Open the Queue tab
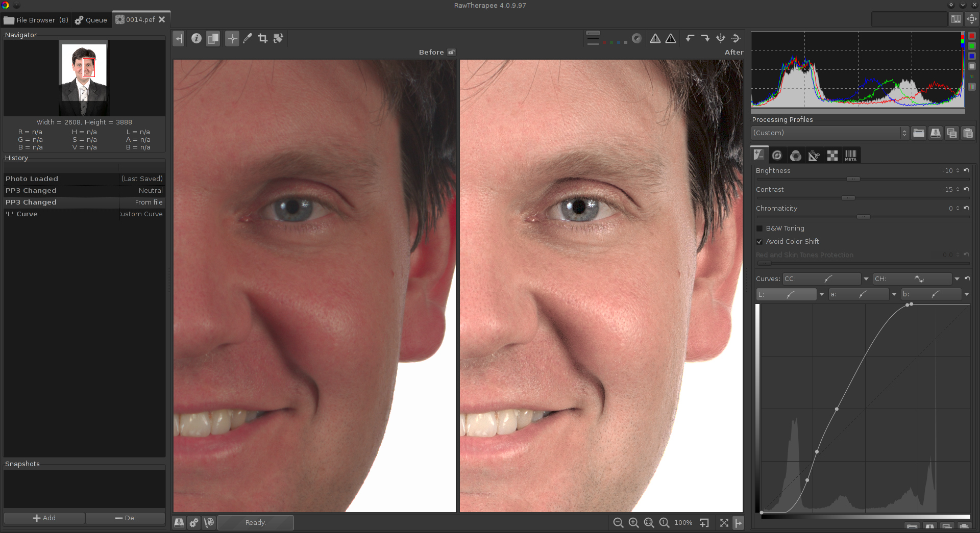980x533 pixels. point(91,20)
